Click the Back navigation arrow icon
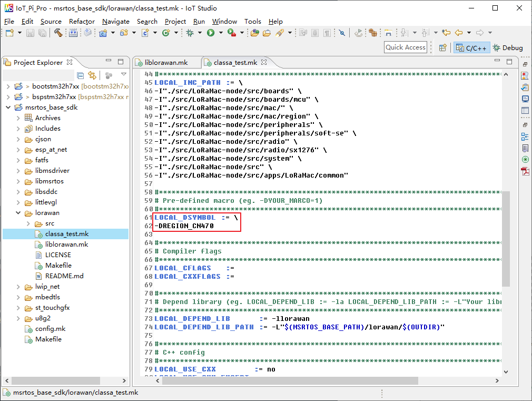The image size is (532, 401). coord(459,33)
